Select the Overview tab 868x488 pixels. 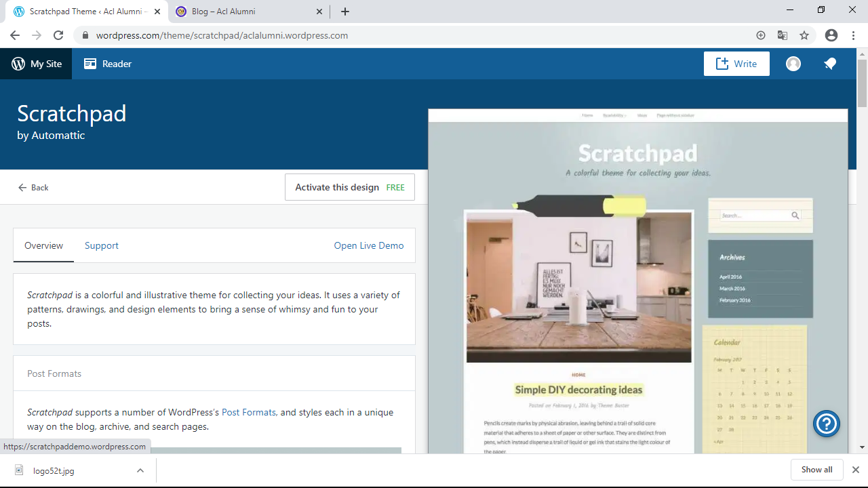(x=43, y=245)
